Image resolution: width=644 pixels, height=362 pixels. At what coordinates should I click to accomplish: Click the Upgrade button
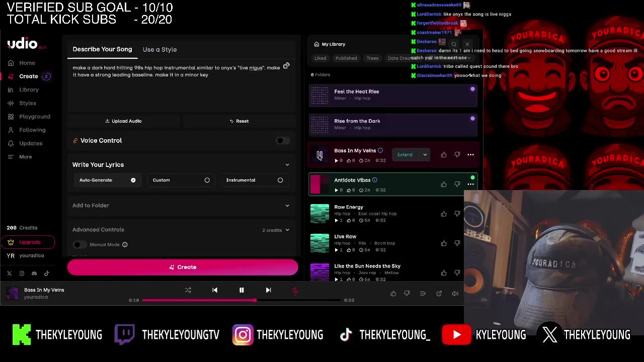(28, 242)
